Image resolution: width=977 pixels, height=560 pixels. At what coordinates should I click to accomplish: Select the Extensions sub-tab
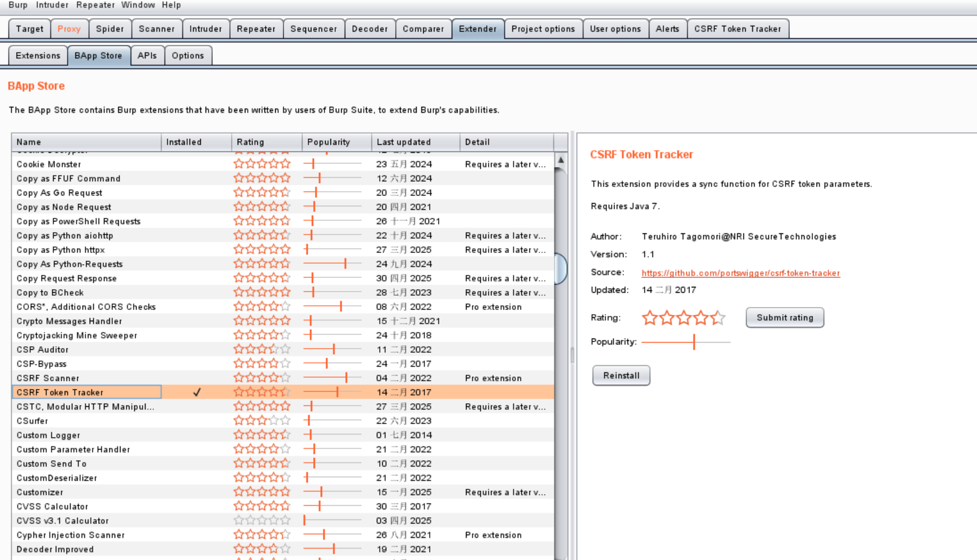pyautogui.click(x=38, y=55)
